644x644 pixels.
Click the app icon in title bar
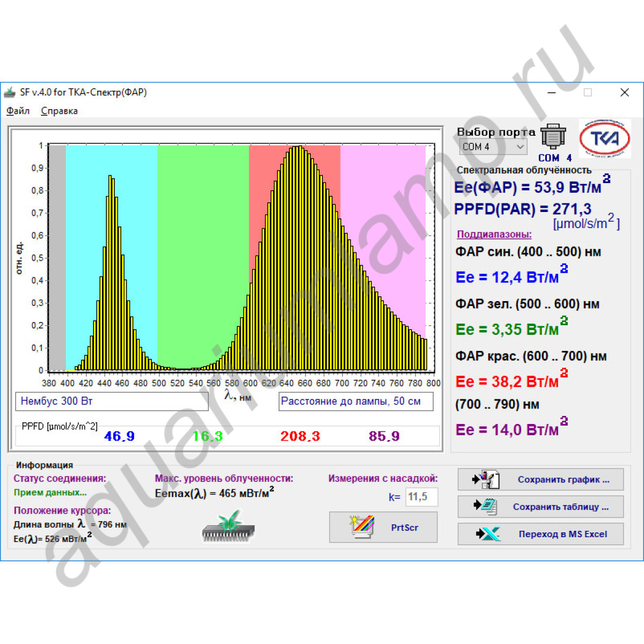click(10, 92)
